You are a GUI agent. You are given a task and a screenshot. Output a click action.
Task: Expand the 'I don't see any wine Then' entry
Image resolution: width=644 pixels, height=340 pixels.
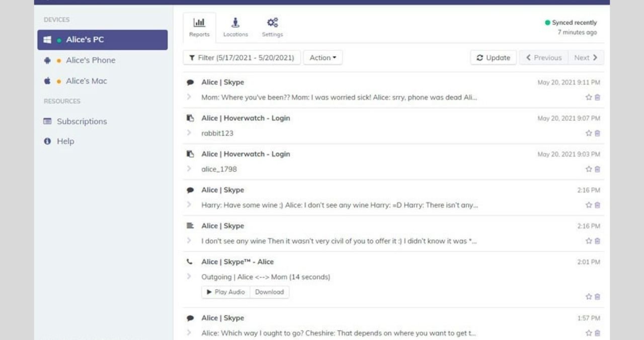click(189, 240)
